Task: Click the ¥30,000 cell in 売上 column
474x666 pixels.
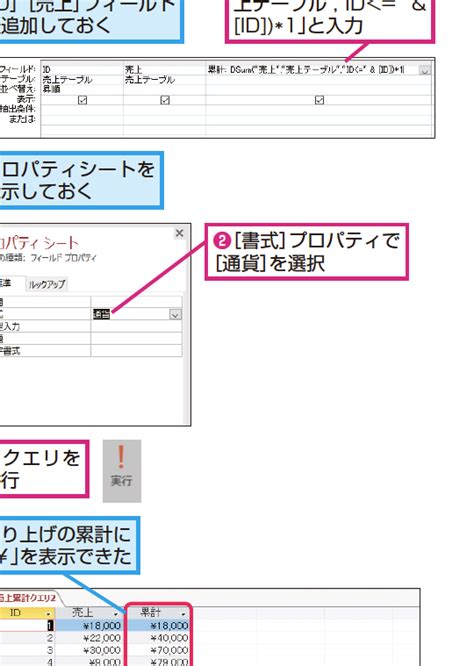Action: tap(91, 650)
